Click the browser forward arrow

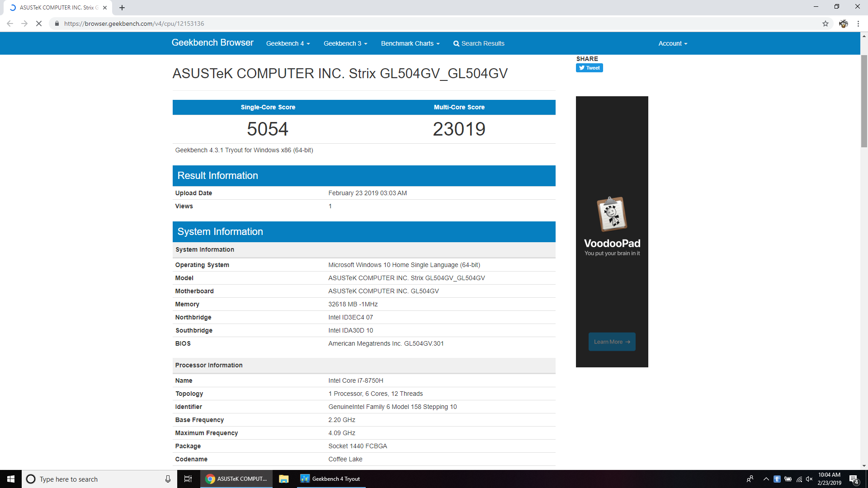pyautogui.click(x=24, y=23)
